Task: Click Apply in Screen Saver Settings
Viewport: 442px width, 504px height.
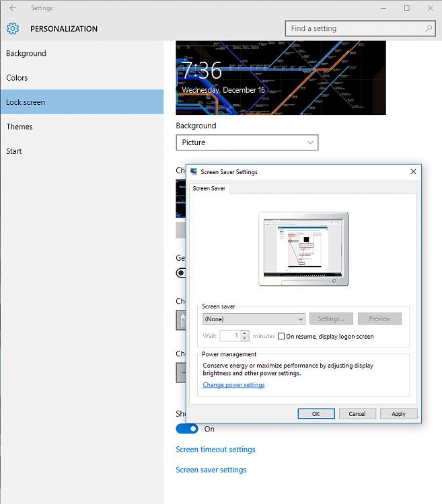Action: (398, 414)
